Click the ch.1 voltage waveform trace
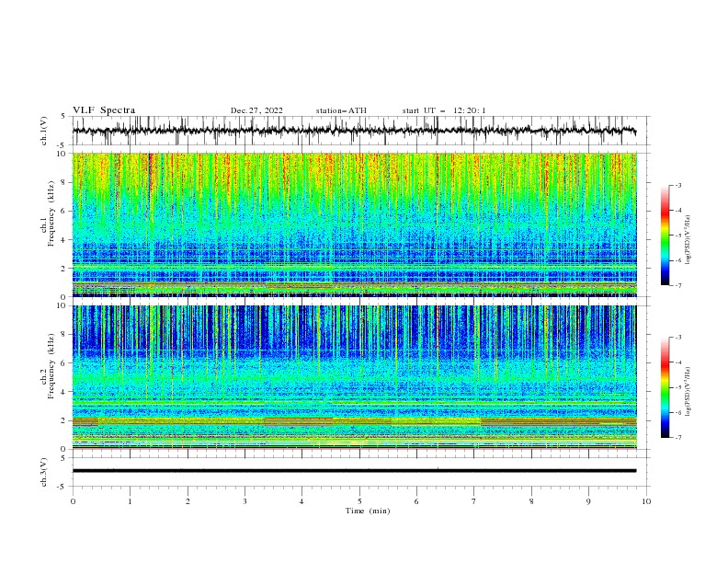The image size is (728, 563). pyautogui.click(x=354, y=131)
